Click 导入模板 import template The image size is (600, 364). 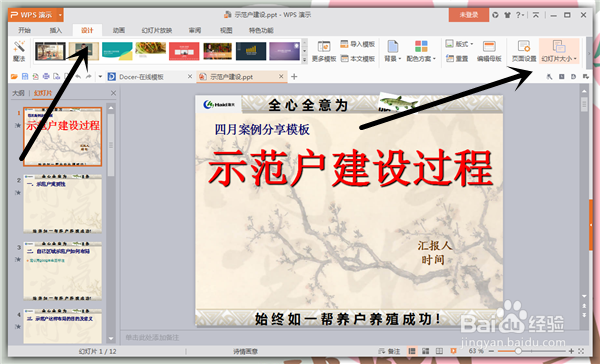[x=357, y=44]
